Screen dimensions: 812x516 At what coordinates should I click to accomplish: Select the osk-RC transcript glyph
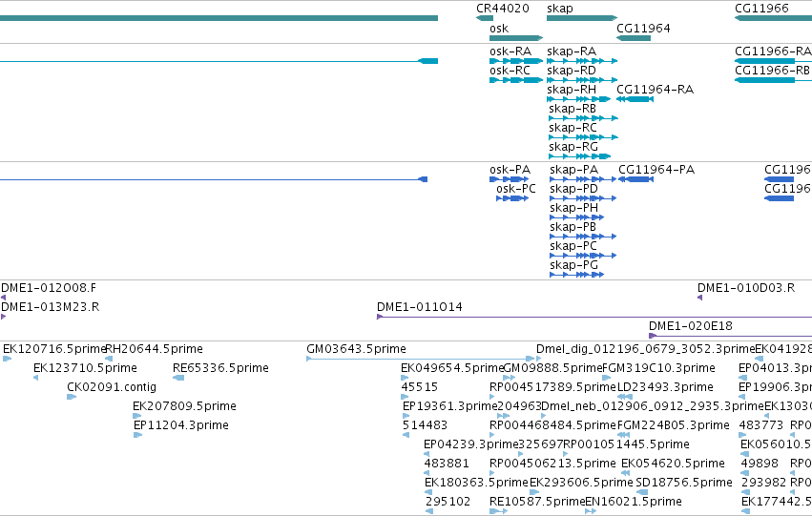pos(516,80)
